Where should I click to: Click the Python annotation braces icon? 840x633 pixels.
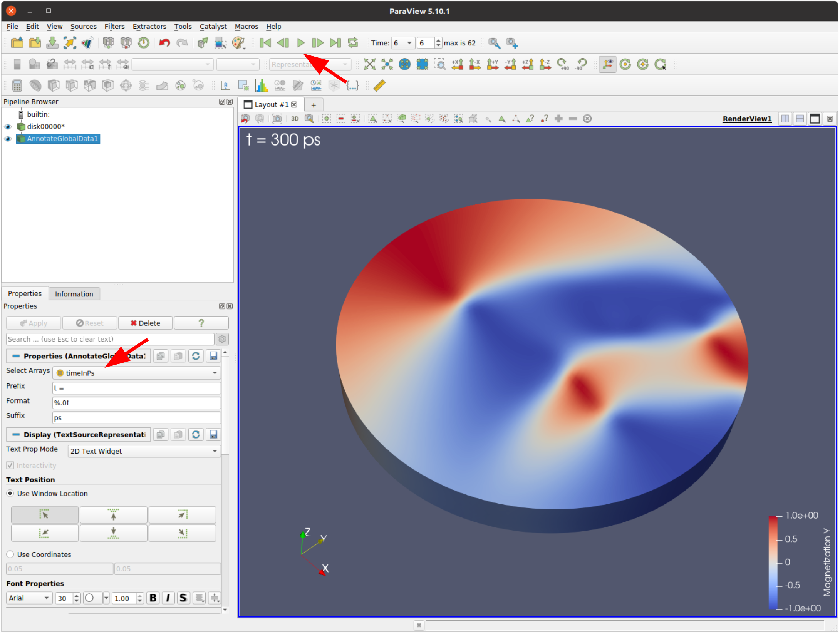click(352, 85)
